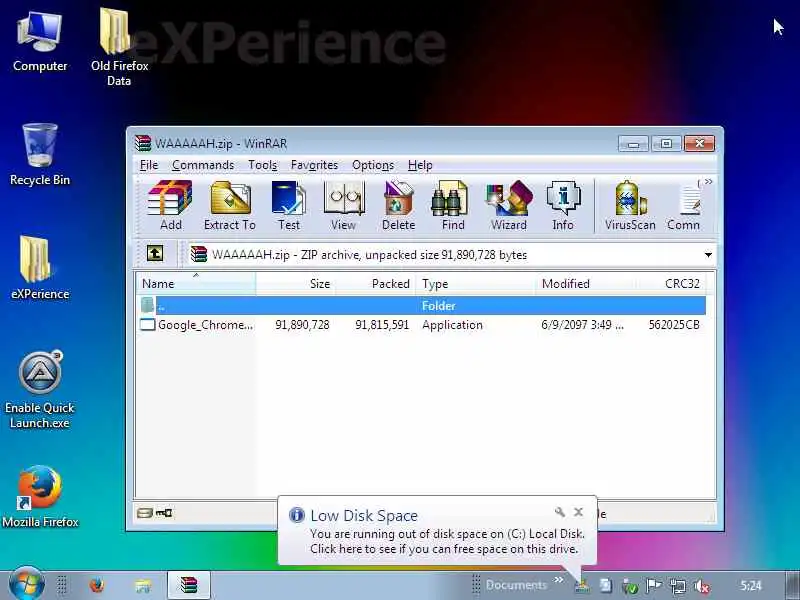Click the drive and key icon in the status bar
Image resolution: width=800 pixels, height=600 pixels.
click(155, 513)
